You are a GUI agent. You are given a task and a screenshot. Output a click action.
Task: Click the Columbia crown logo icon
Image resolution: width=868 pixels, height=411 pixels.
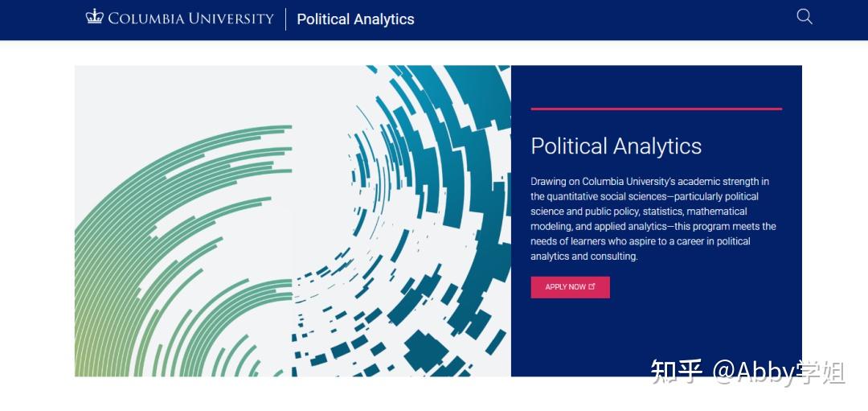click(95, 17)
